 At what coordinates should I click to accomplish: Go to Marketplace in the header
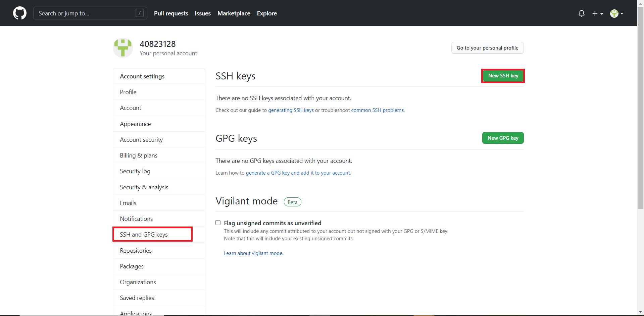point(234,13)
